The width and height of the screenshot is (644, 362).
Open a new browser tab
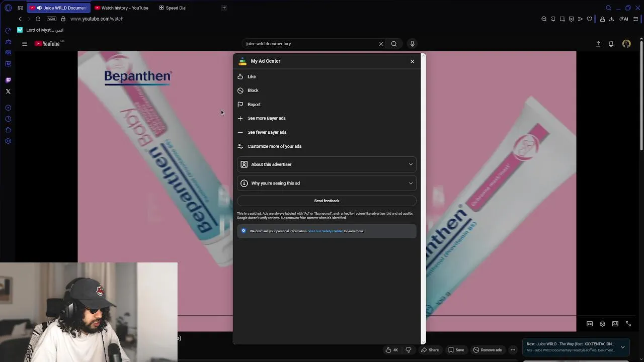[x=224, y=8]
